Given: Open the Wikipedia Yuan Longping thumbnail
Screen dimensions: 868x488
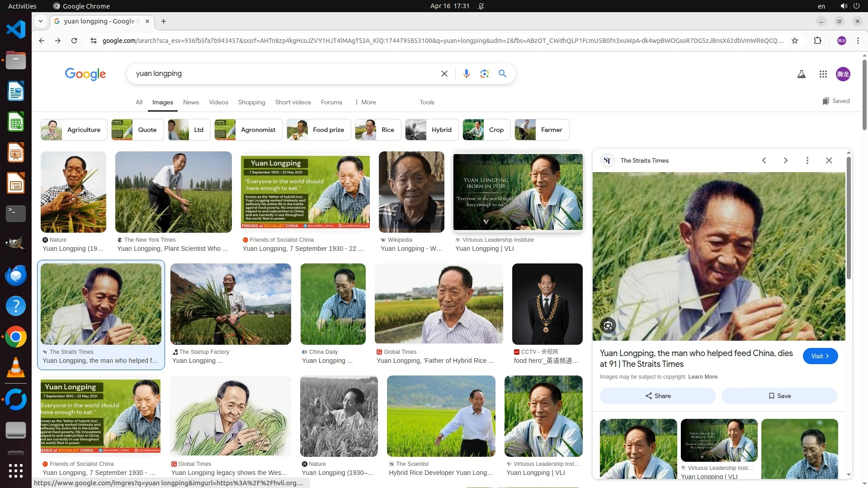Looking at the screenshot, I should tap(411, 192).
